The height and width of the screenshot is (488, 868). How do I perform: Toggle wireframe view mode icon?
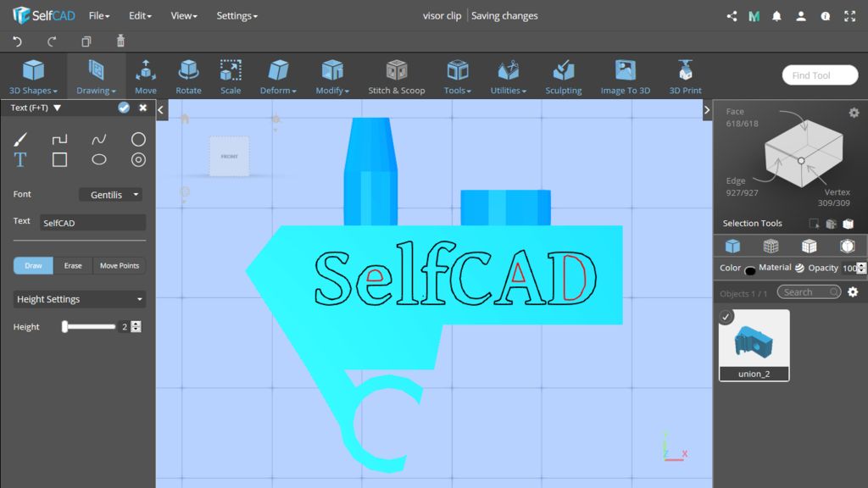[771, 246]
